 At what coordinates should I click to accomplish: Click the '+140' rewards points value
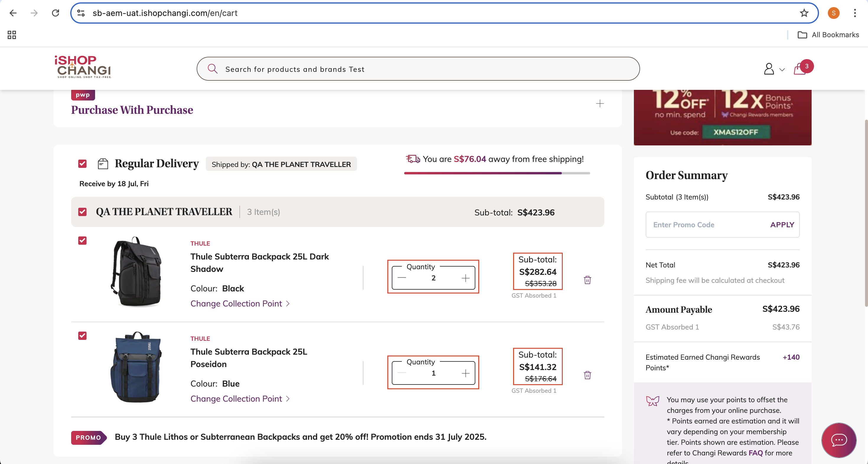[x=791, y=357]
